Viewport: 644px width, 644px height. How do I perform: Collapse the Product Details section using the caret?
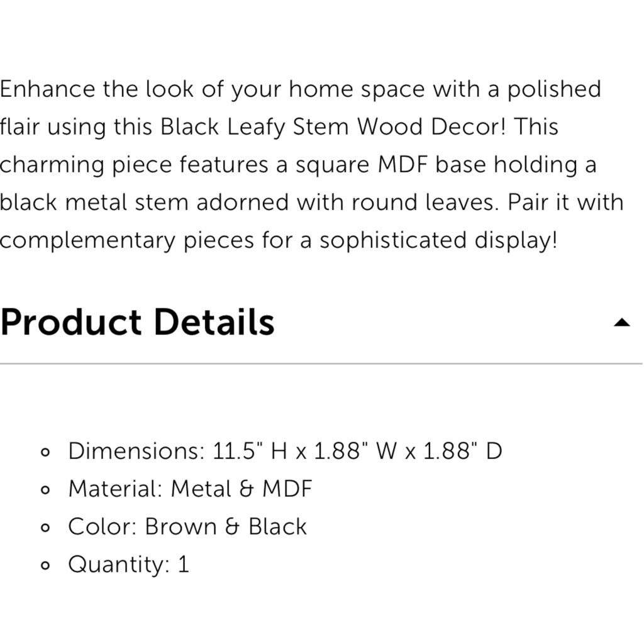pos(621,323)
